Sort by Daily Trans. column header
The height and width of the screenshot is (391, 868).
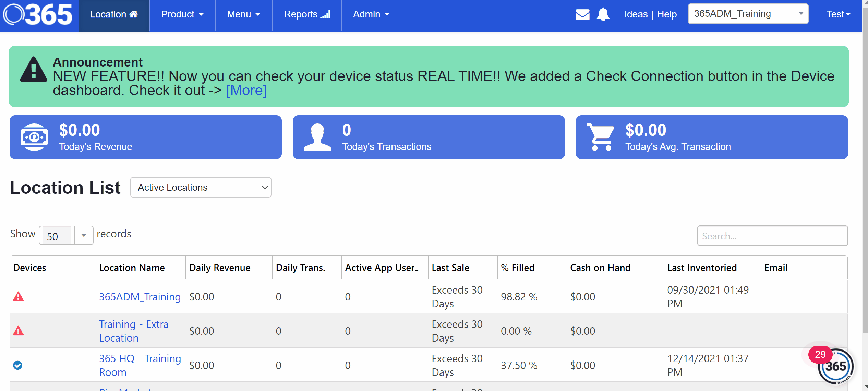[307, 268]
